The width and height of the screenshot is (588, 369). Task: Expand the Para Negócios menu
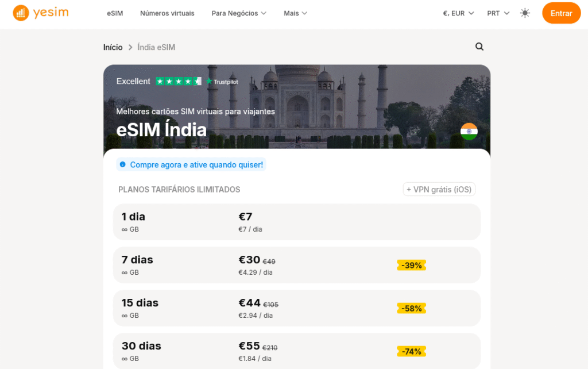pyautogui.click(x=239, y=13)
